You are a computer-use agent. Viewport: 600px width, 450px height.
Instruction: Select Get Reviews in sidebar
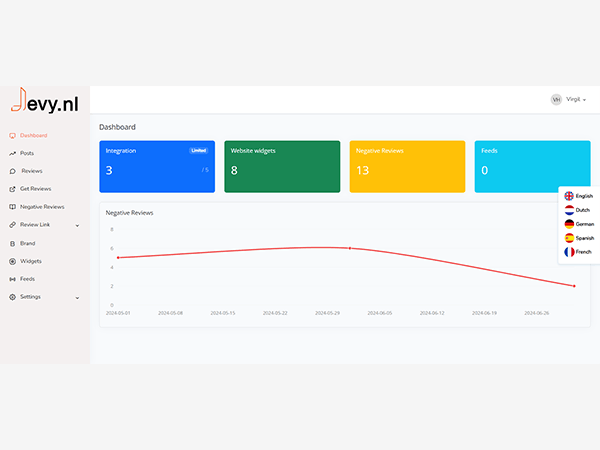pos(36,189)
